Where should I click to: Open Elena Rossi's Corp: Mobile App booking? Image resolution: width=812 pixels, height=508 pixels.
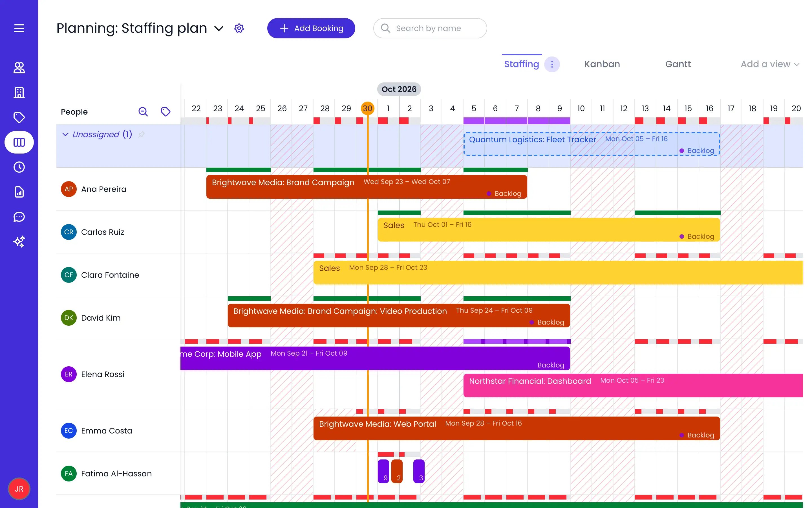coord(375,358)
